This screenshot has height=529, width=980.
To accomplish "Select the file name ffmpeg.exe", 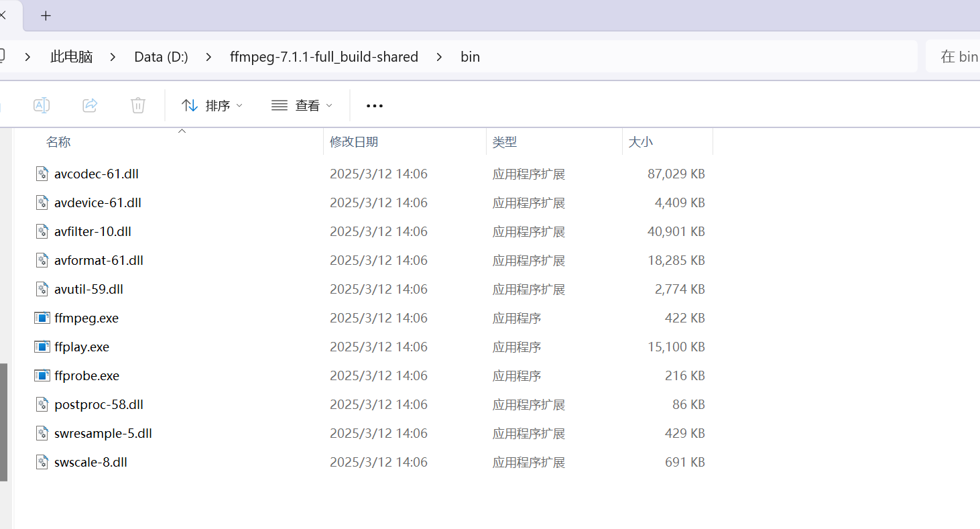I will pos(86,318).
